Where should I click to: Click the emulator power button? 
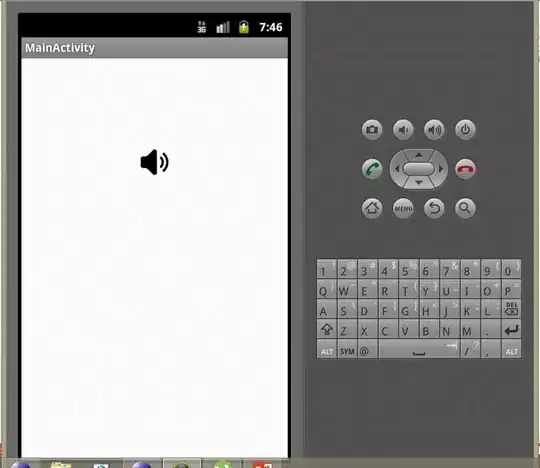465,129
